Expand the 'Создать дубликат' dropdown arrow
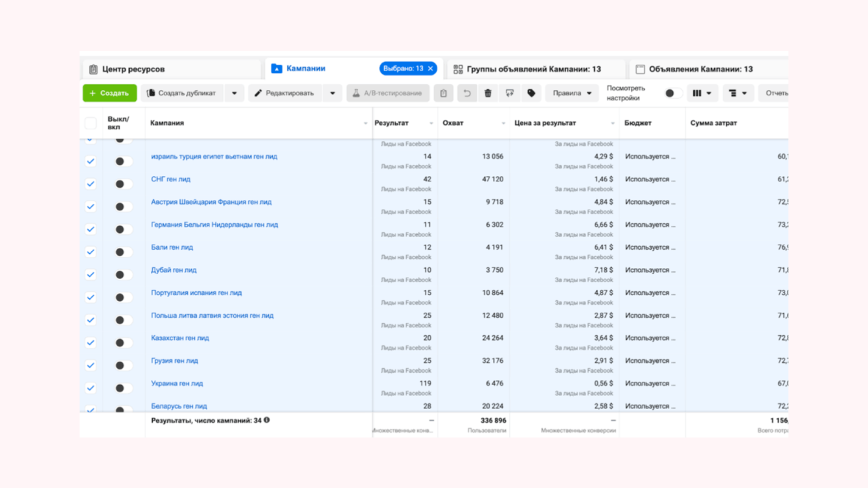This screenshot has width=868, height=488. click(x=234, y=93)
